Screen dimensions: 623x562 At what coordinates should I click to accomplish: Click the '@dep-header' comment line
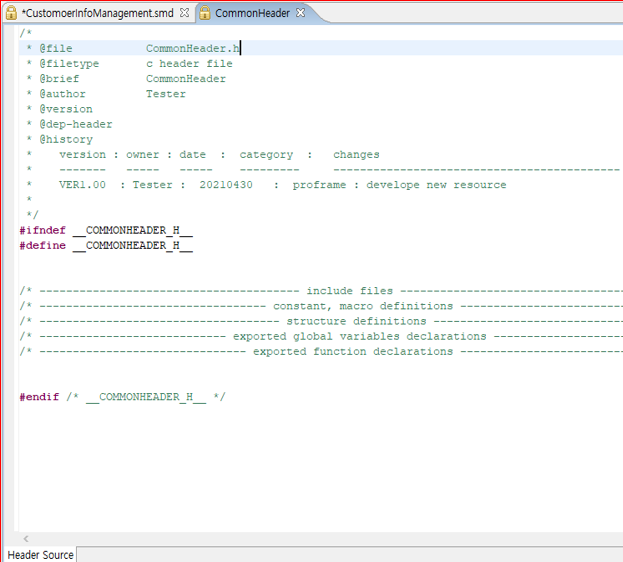[x=76, y=124]
